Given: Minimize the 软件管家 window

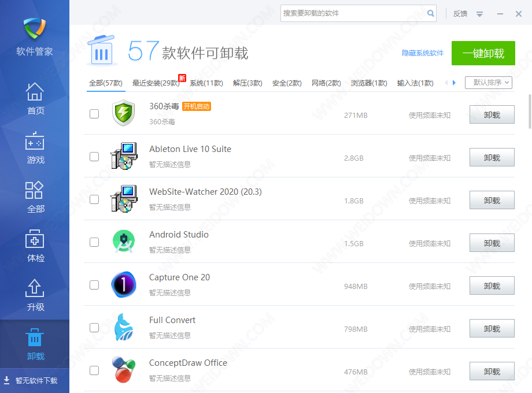Looking at the screenshot, I should pos(500,14).
